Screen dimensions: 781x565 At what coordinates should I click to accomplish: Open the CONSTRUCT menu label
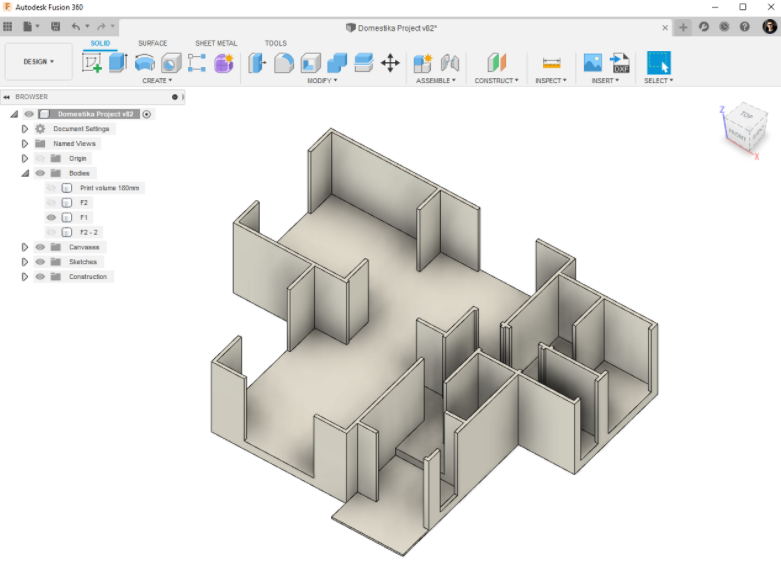point(496,81)
